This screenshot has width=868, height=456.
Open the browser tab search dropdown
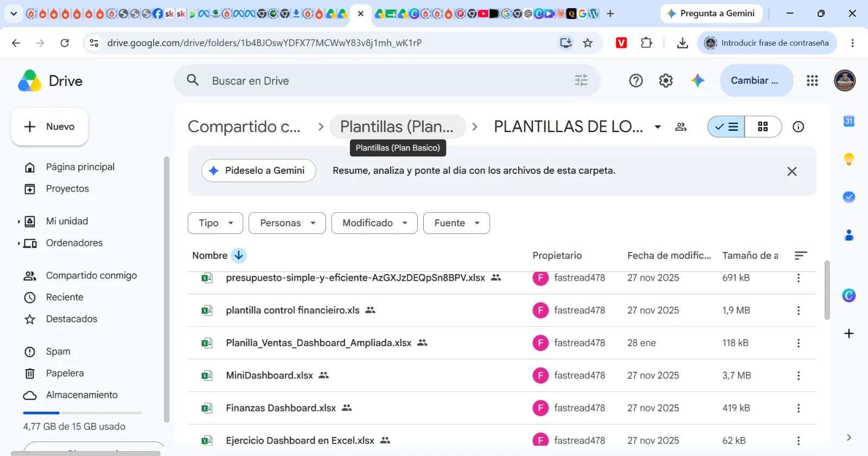point(14,14)
